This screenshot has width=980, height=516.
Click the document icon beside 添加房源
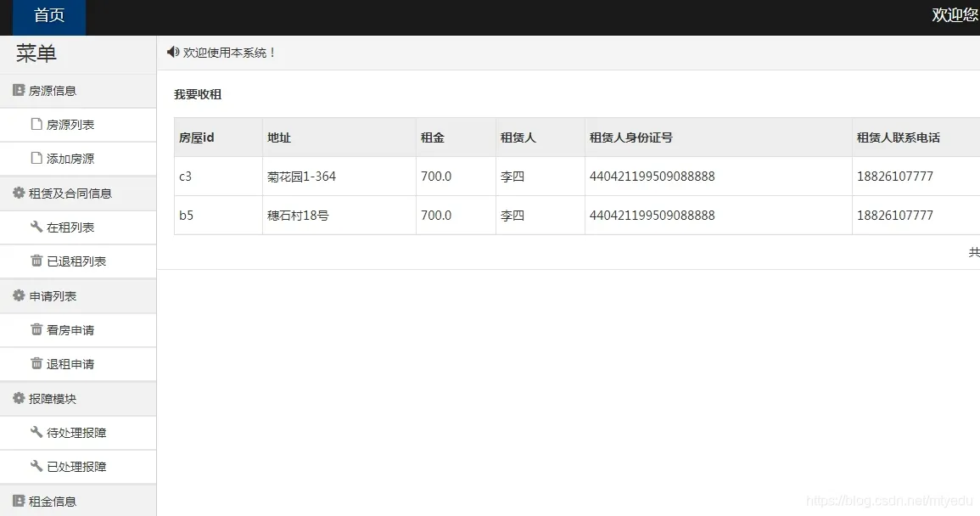[36, 158]
